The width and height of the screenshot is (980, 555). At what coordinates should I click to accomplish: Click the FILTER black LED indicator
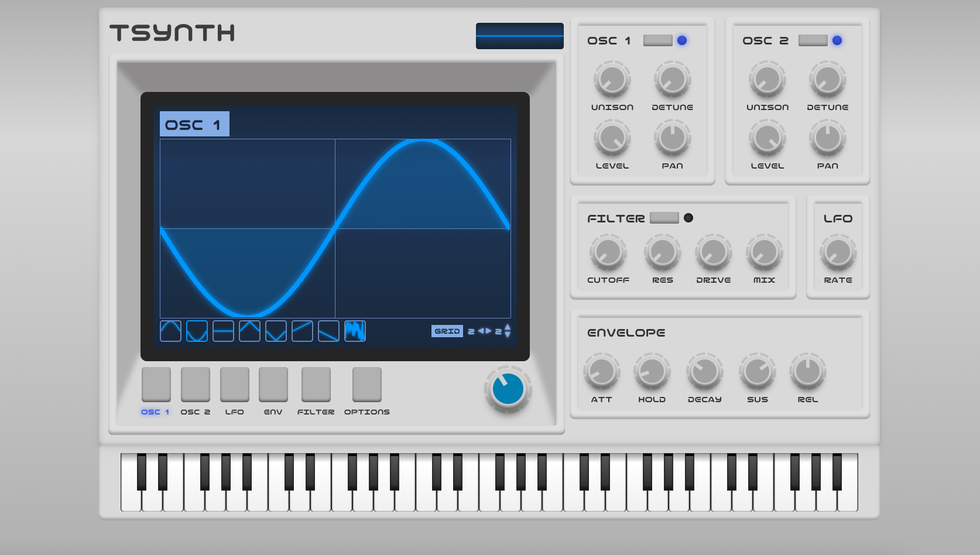tap(688, 218)
